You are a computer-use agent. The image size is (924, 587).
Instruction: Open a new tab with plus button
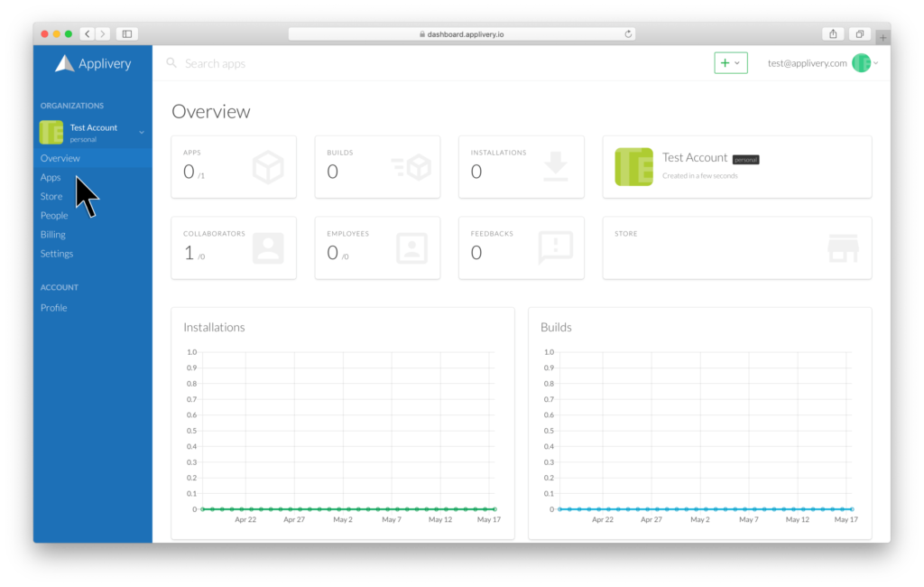pos(882,38)
